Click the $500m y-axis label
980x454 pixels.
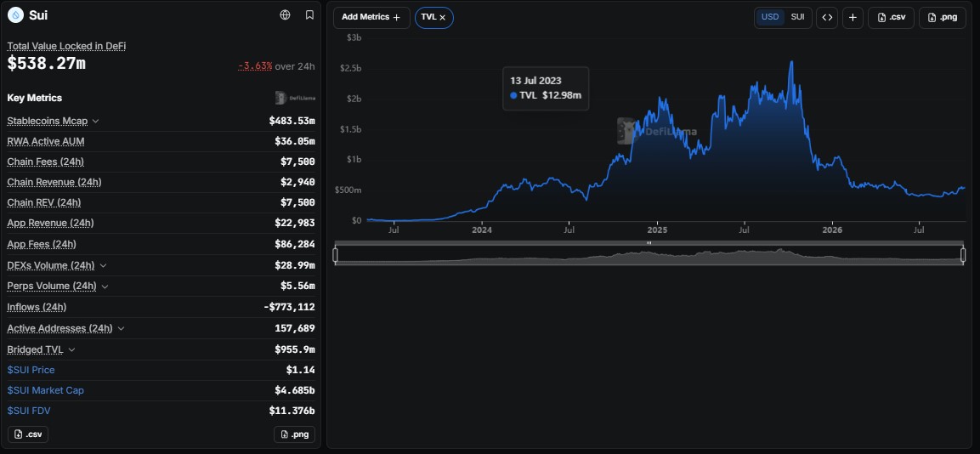[x=348, y=190]
